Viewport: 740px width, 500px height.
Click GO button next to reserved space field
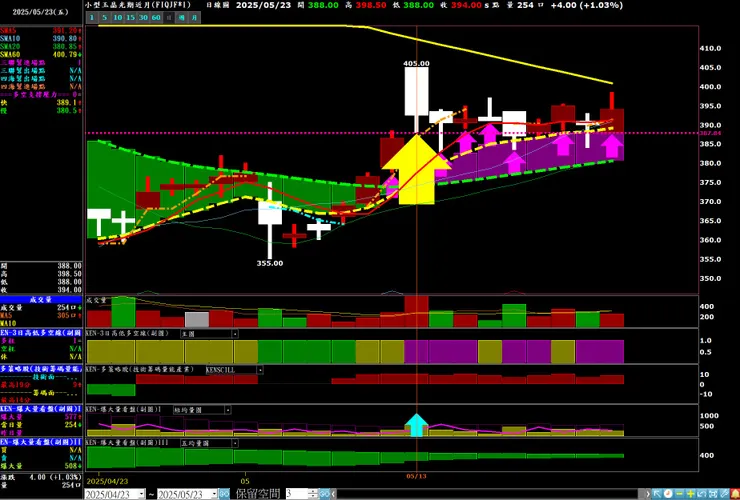click(x=324, y=494)
